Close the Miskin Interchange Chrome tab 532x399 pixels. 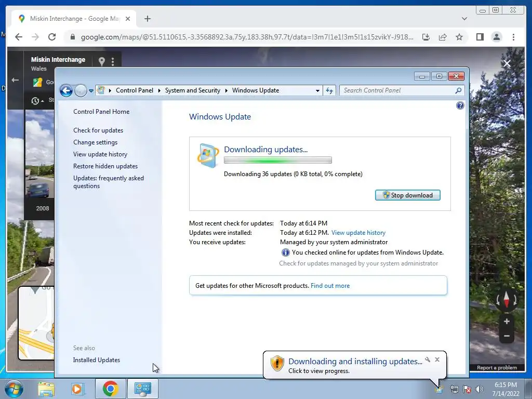coord(128,19)
